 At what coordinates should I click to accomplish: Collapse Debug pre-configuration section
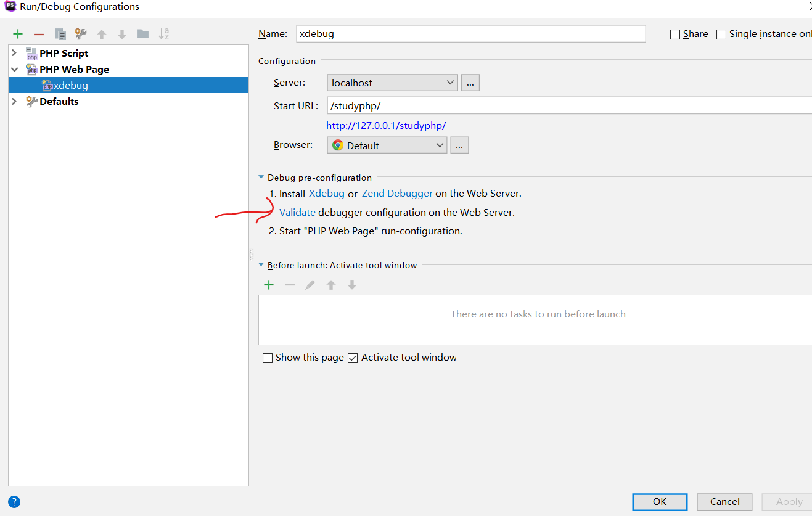click(261, 178)
